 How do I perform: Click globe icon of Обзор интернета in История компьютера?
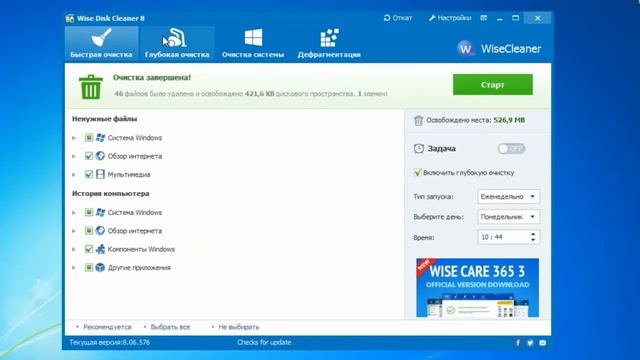pyautogui.click(x=100, y=231)
